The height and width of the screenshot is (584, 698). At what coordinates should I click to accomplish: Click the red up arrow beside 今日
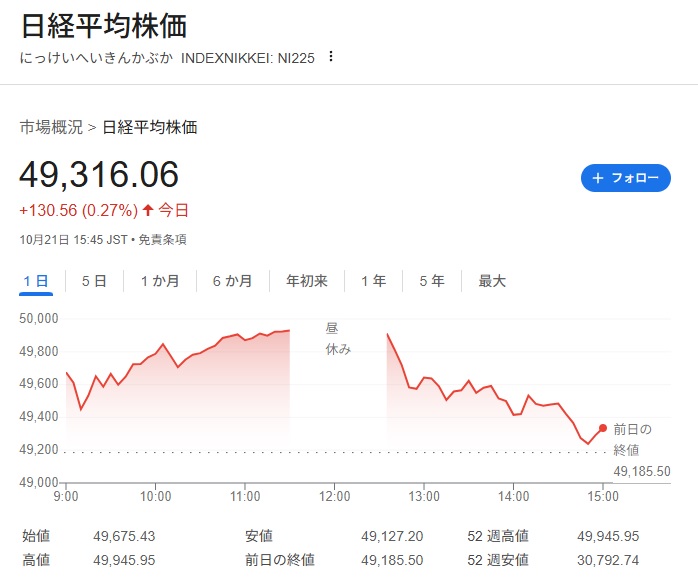148,210
